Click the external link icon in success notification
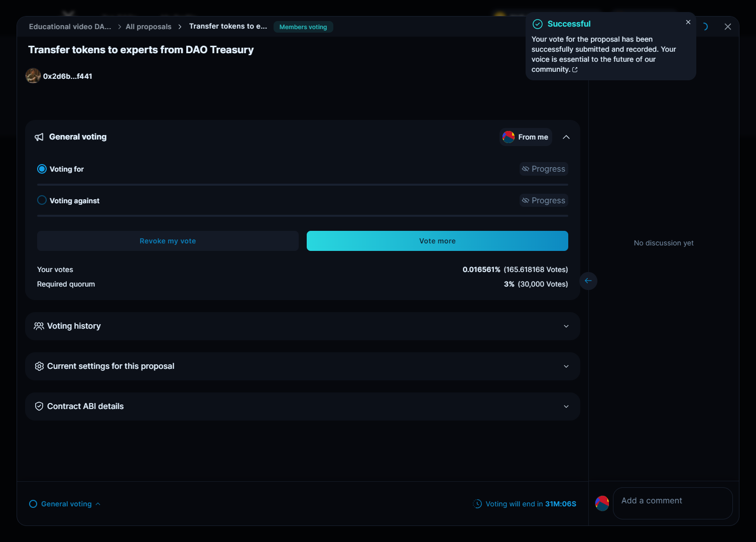 575,70
